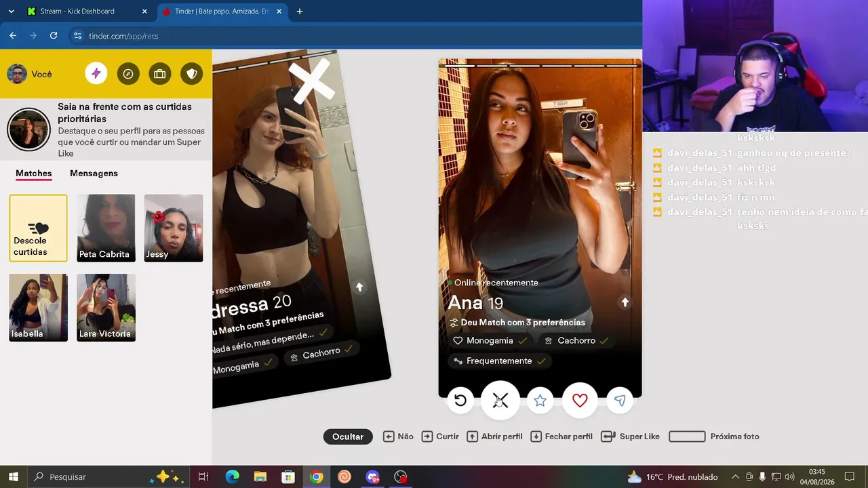Launch Microsoft Edge from the taskbar
Image resolution: width=868 pixels, height=488 pixels.
pyautogui.click(x=232, y=476)
